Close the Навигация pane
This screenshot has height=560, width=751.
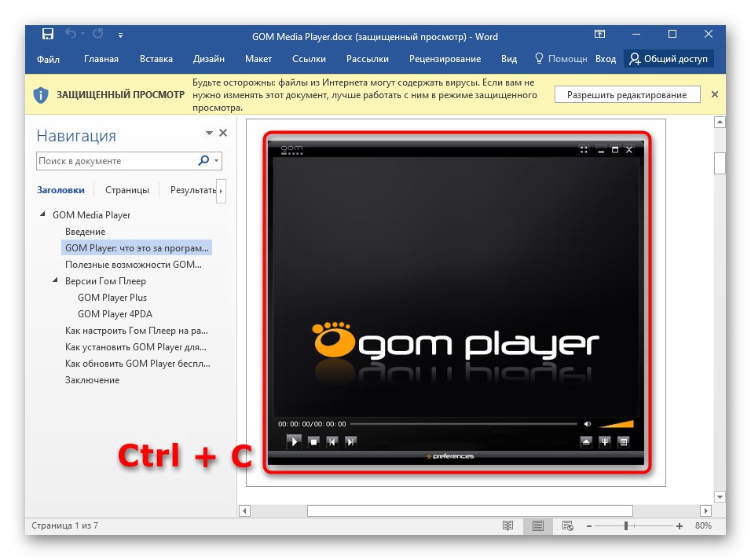click(x=223, y=133)
